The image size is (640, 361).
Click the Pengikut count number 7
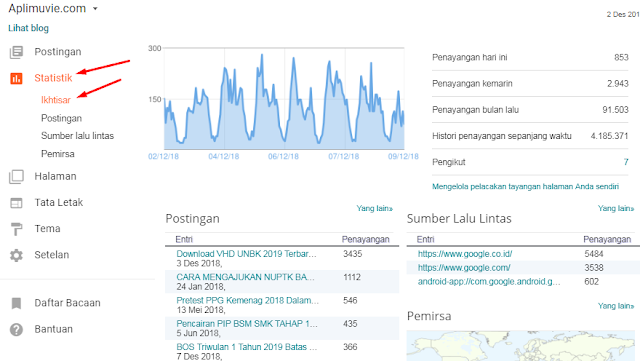point(626,162)
